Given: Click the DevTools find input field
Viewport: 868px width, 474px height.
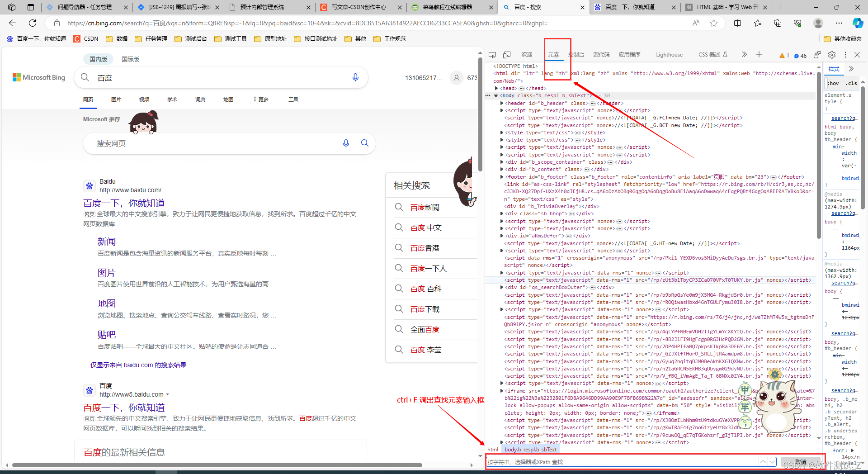Looking at the screenshot, I should (622, 462).
